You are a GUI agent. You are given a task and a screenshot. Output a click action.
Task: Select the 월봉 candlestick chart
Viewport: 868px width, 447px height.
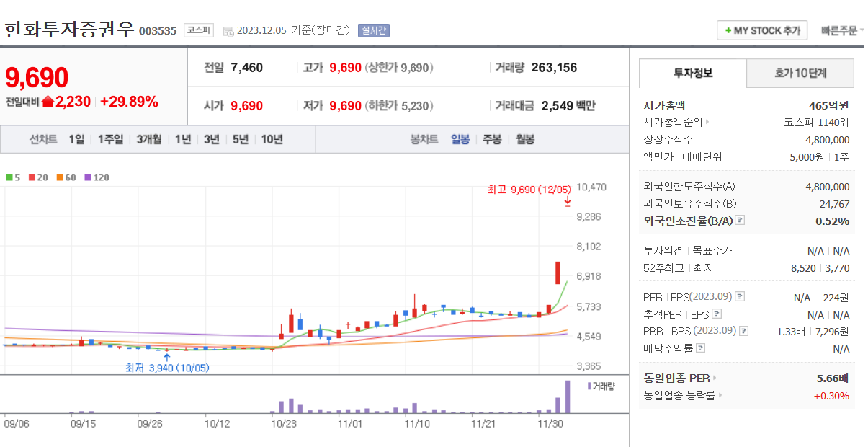(525, 139)
